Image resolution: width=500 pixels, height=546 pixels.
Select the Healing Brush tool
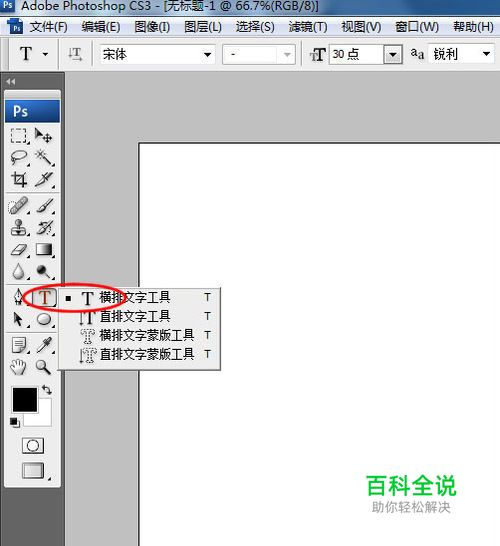(x=18, y=205)
